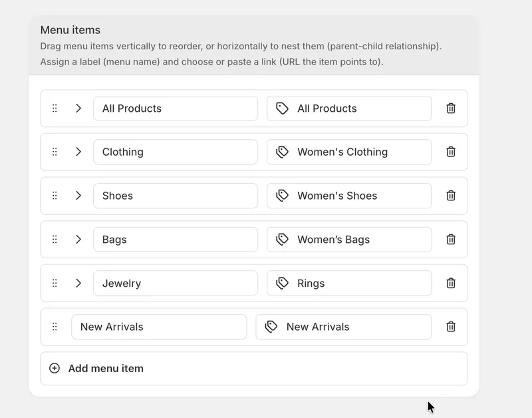Viewport: 532px width, 418px height.
Task: Open the Rings link field
Action: [349, 283]
